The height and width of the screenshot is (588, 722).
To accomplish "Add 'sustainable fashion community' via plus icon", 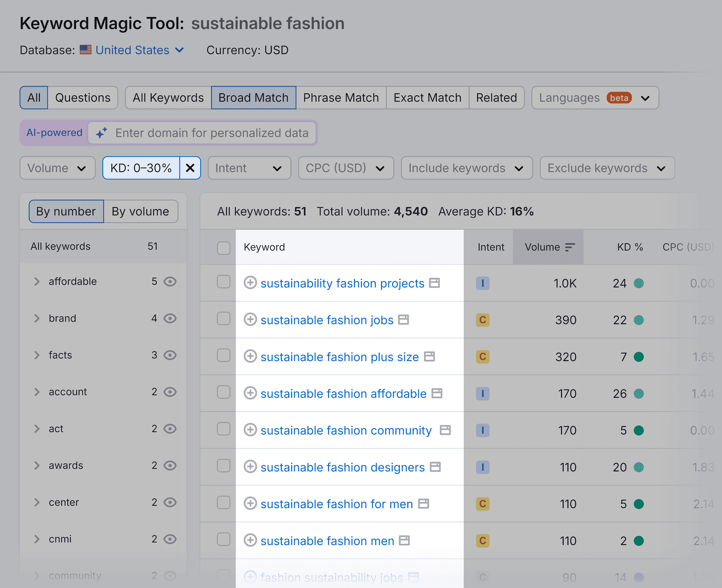I will pyautogui.click(x=250, y=430).
